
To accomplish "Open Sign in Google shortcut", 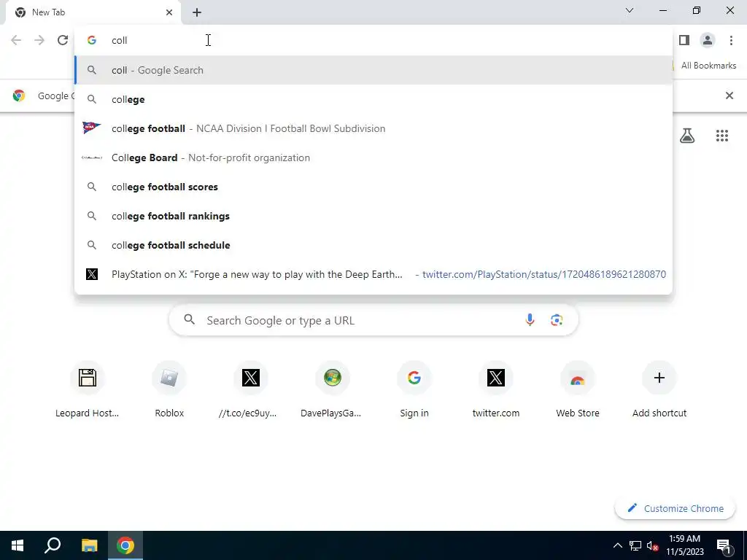I will click(414, 389).
